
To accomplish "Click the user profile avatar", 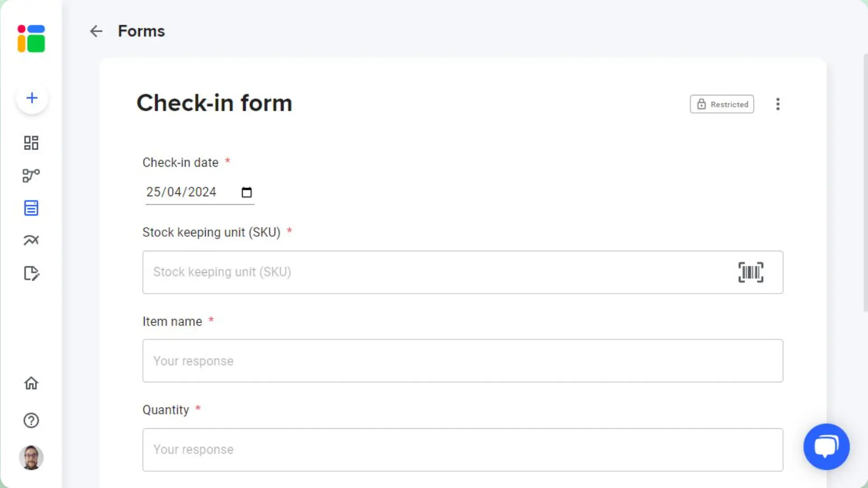I will 31,457.
